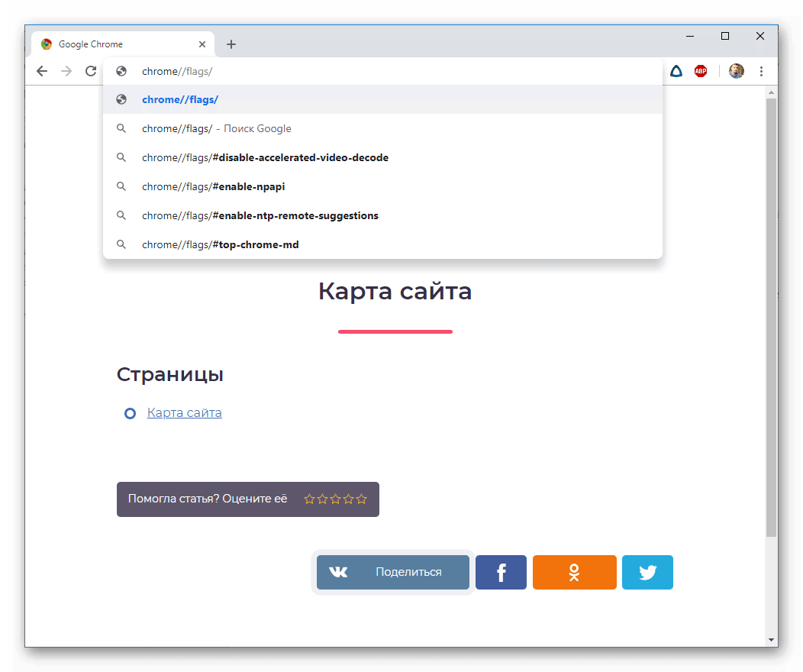
Task: Open a new tab with the plus button
Action: point(231,44)
